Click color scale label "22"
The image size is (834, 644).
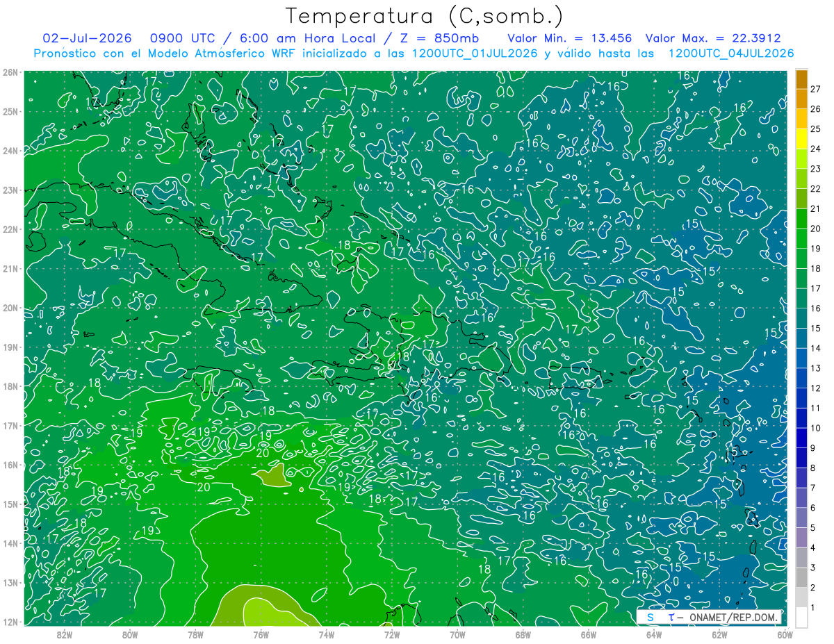816,188
